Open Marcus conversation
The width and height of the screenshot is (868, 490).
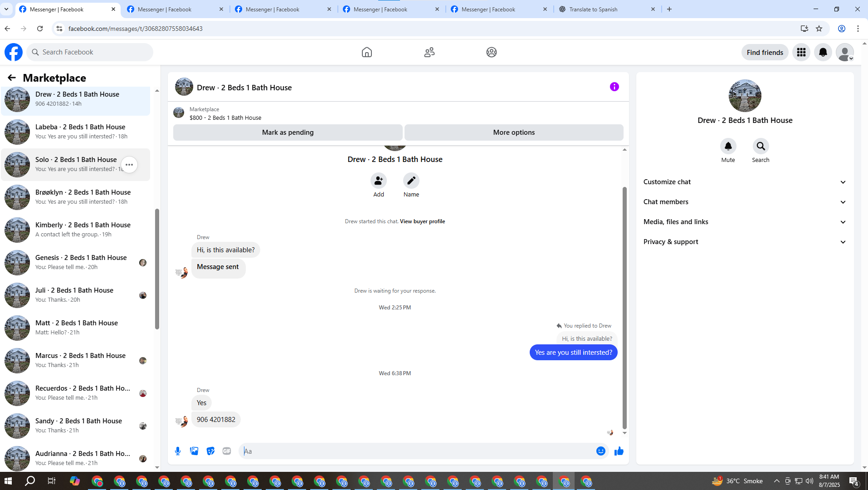(75, 360)
